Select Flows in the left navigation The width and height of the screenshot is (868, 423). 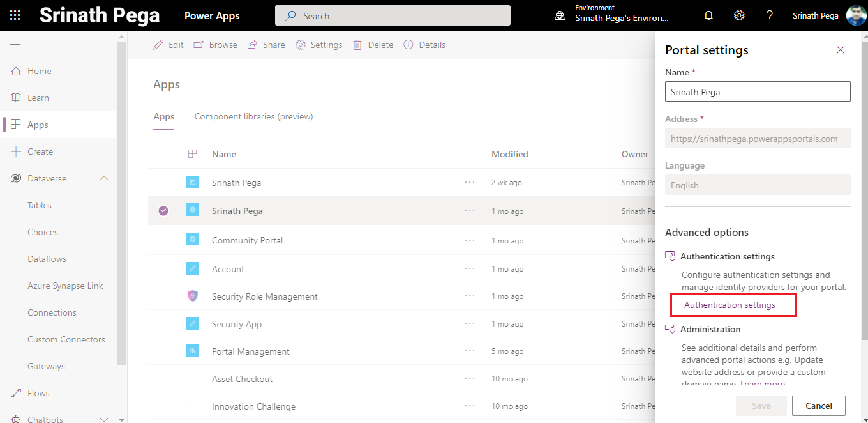coord(38,393)
